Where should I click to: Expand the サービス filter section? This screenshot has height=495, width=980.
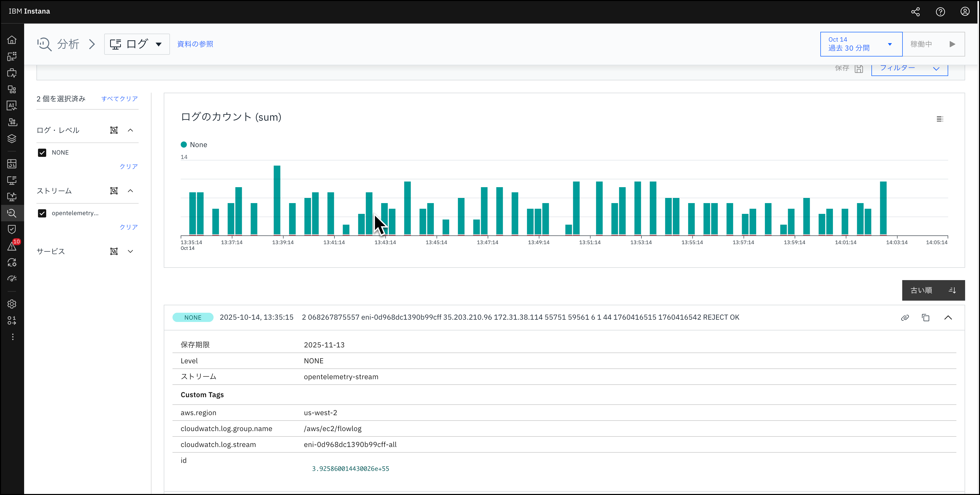tap(130, 251)
